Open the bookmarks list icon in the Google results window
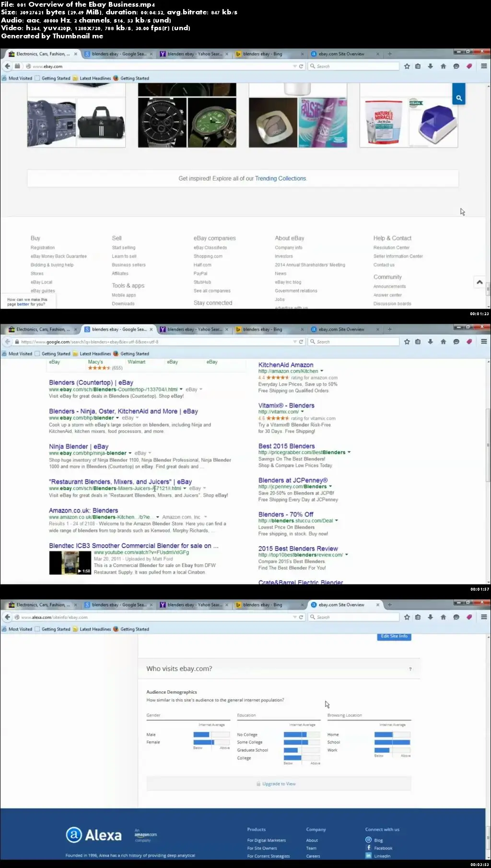The width and height of the screenshot is (491, 868). click(418, 342)
